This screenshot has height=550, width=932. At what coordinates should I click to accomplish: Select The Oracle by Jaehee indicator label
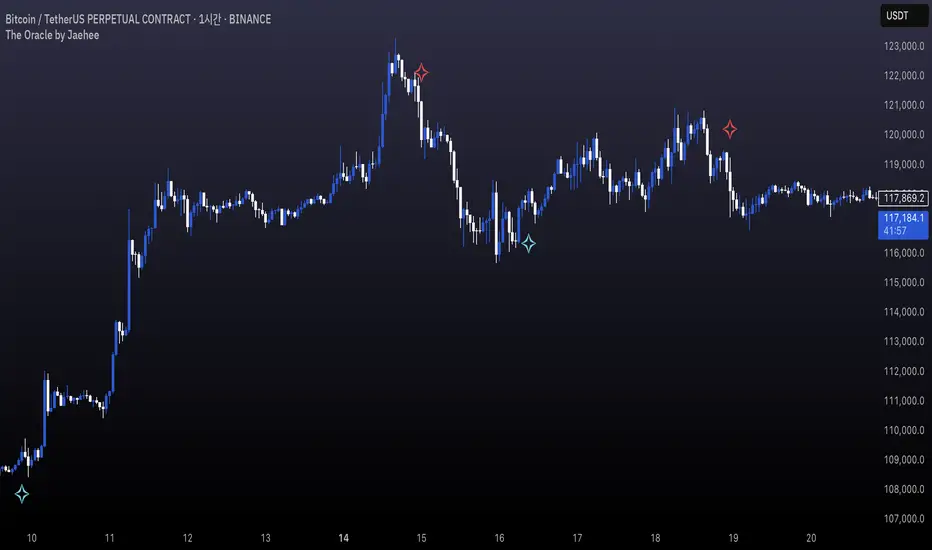52,35
